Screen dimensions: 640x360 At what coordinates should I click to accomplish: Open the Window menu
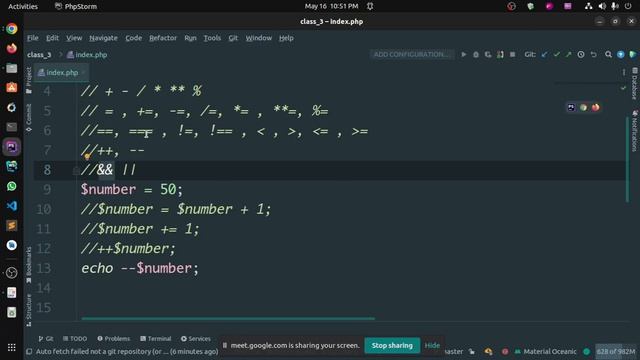point(258,38)
